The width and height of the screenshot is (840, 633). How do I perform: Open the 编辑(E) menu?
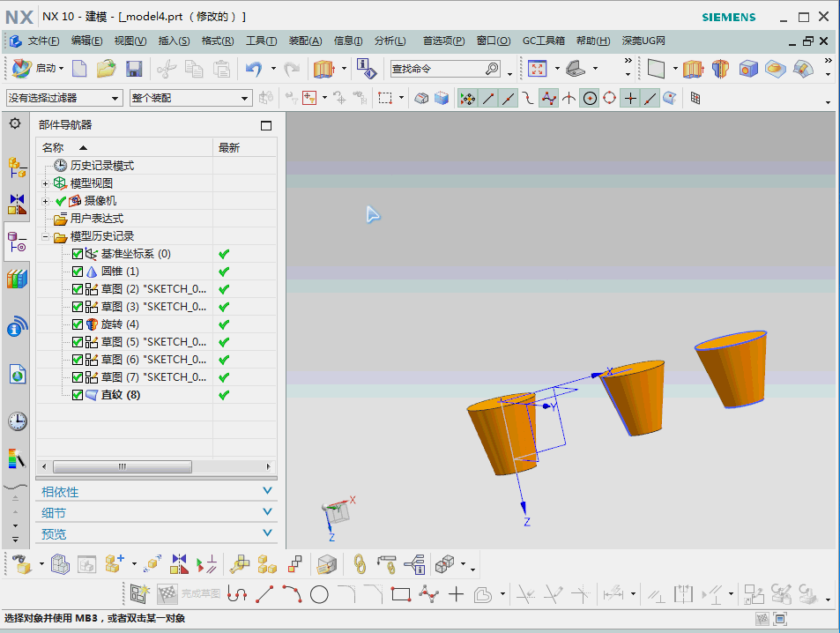[86, 41]
